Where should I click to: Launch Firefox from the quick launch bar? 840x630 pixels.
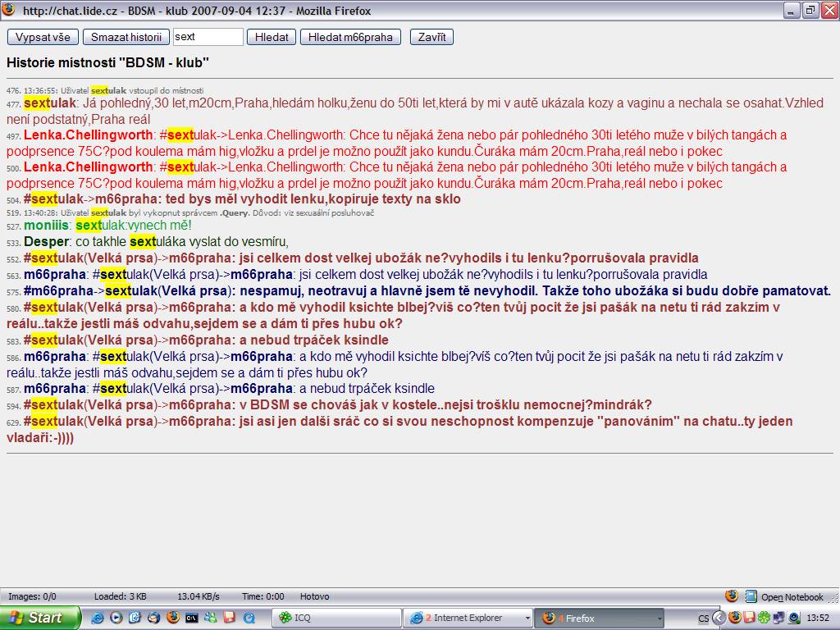tap(172, 618)
